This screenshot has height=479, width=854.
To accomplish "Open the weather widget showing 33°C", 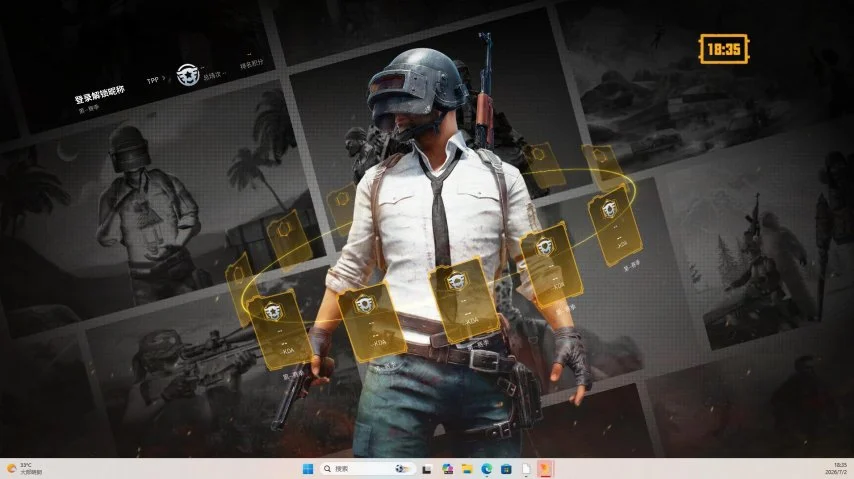I will [23, 469].
